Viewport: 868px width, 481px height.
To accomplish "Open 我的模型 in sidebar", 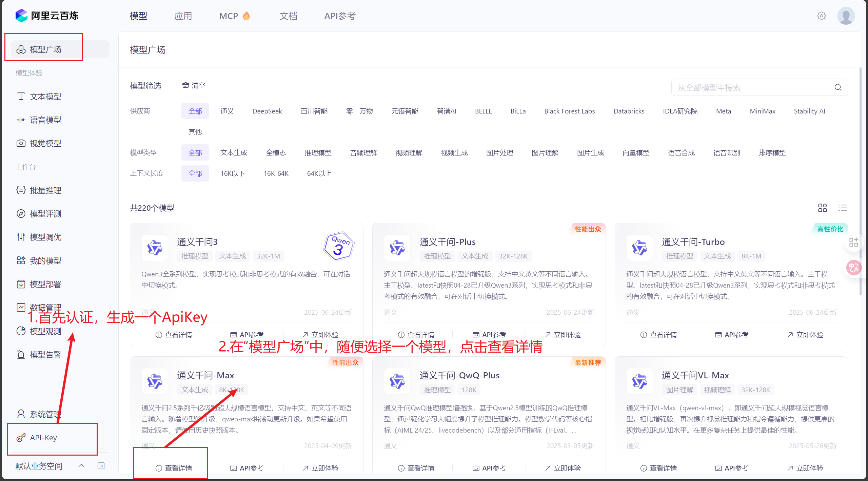I will coord(45,260).
